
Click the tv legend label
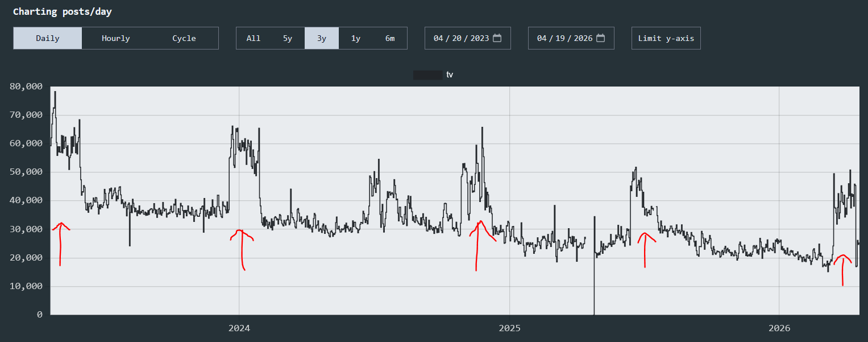pos(450,75)
